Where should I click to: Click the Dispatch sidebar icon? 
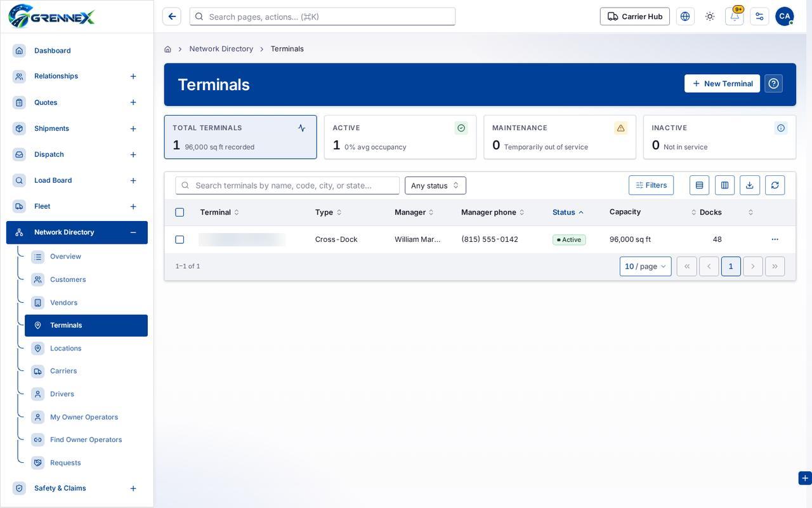pyautogui.click(x=19, y=154)
